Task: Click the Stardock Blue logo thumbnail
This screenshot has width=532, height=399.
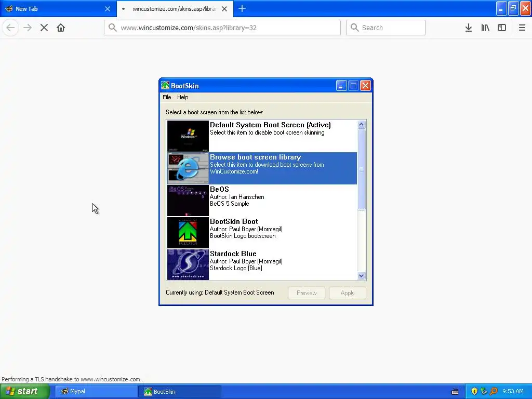Action: (188, 264)
